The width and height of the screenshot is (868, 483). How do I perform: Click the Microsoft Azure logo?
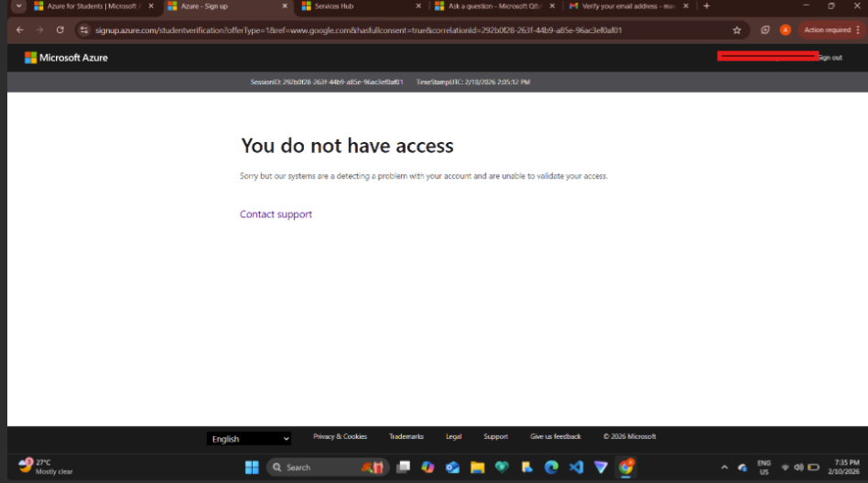point(66,58)
